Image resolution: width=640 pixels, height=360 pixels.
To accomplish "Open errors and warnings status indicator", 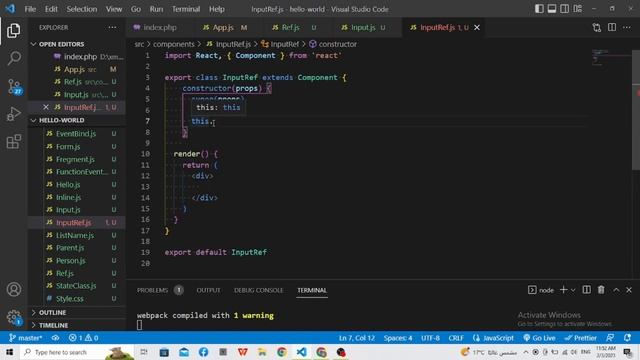I will click(x=83, y=338).
